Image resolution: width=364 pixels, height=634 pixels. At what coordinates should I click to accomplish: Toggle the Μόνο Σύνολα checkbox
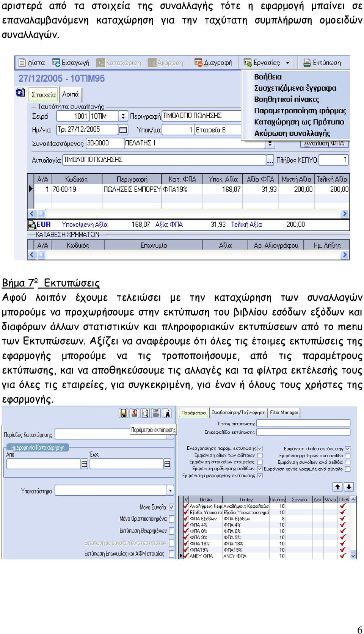coord(171,507)
